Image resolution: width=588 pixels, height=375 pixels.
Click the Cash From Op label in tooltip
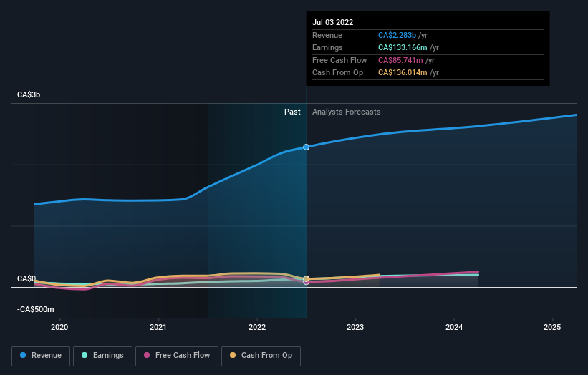(x=338, y=73)
